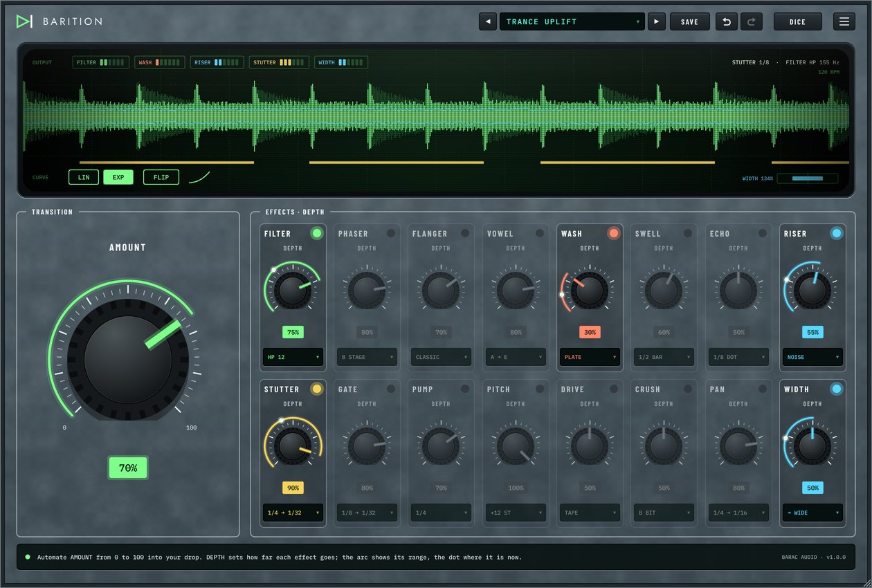Disable the WASH effect power toggle

pos(614,233)
